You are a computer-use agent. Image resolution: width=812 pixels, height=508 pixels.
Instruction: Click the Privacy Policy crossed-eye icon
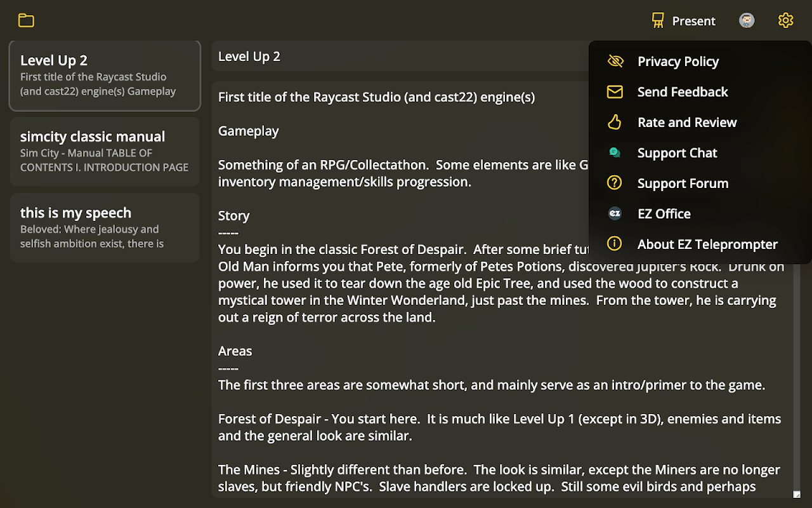(615, 62)
